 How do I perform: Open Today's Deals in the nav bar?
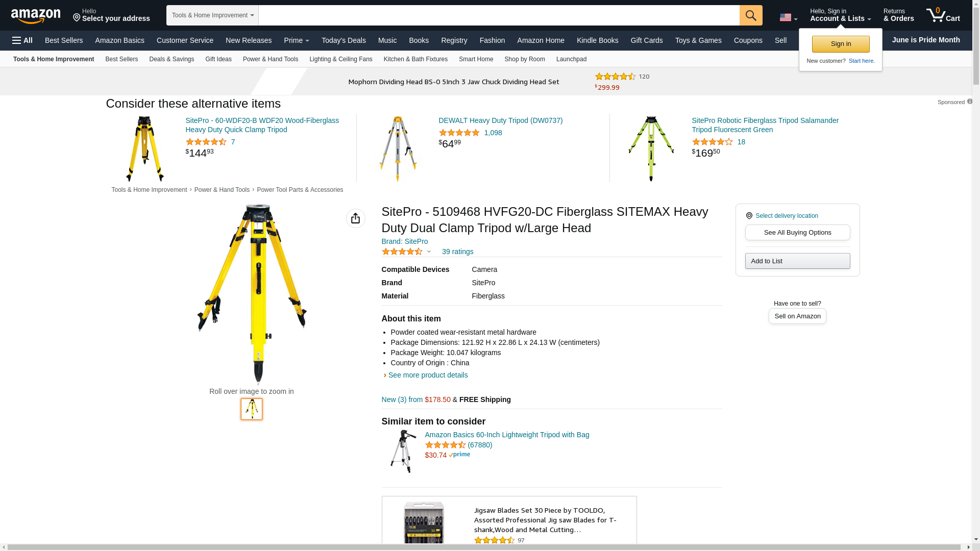click(x=343, y=40)
